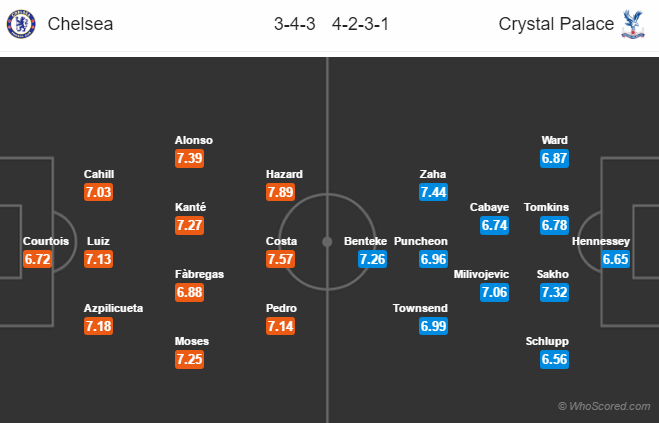Click the pitch center spot
The height and width of the screenshot is (423, 659).
point(327,241)
